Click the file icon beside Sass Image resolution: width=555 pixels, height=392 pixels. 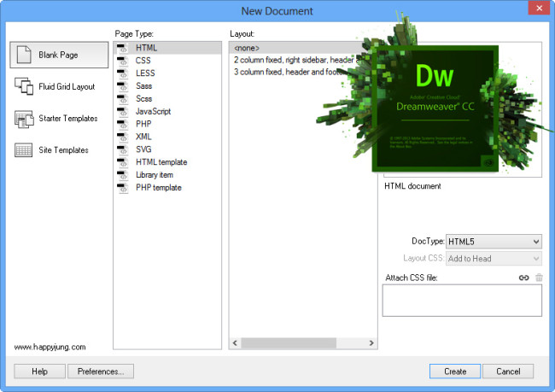(123, 86)
